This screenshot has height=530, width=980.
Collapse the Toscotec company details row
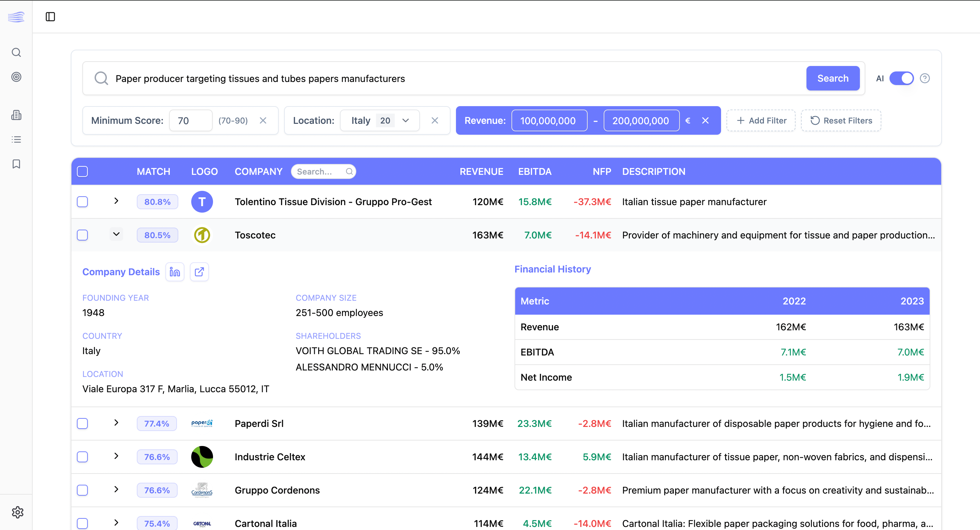pos(116,234)
